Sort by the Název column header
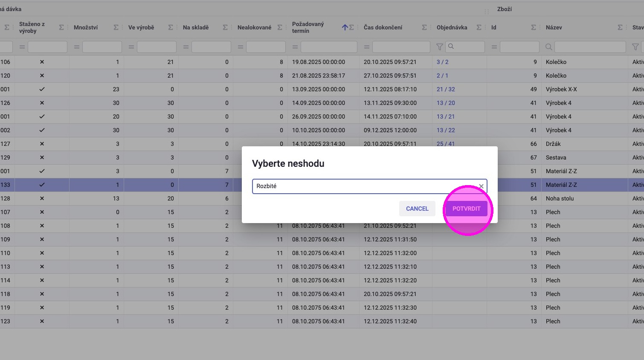This screenshot has width=644, height=360. [x=554, y=27]
